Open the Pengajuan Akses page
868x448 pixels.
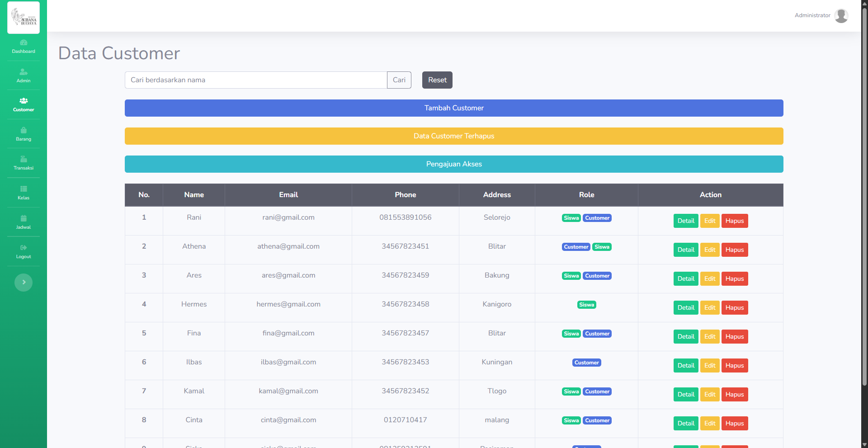coord(454,164)
